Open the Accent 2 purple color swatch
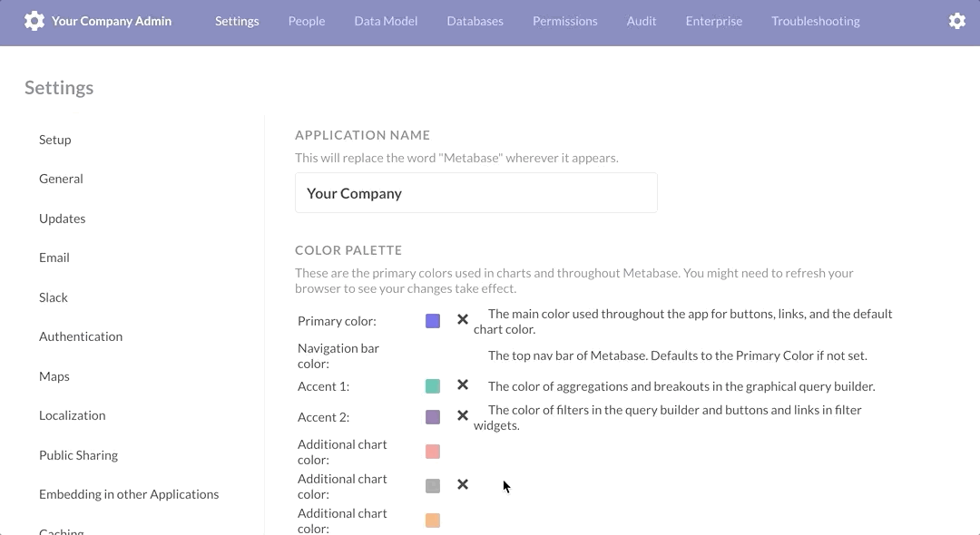Image resolution: width=980 pixels, height=535 pixels. coord(433,417)
